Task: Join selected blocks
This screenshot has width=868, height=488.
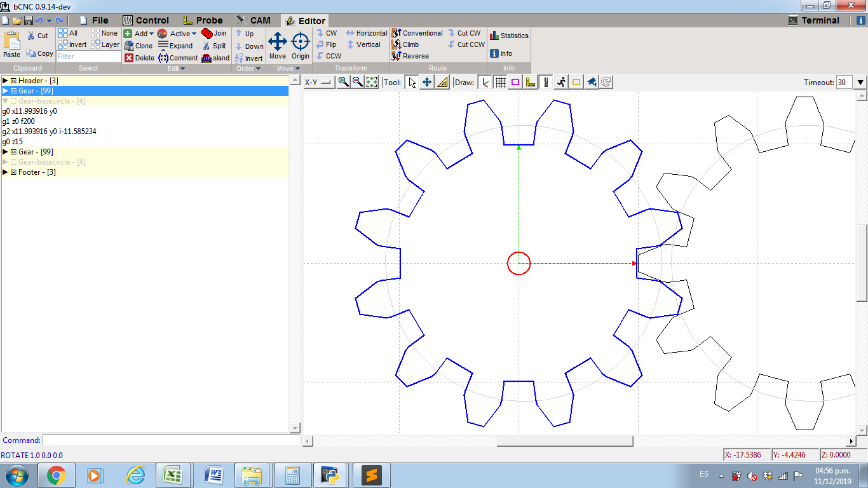Action: tap(214, 33)
